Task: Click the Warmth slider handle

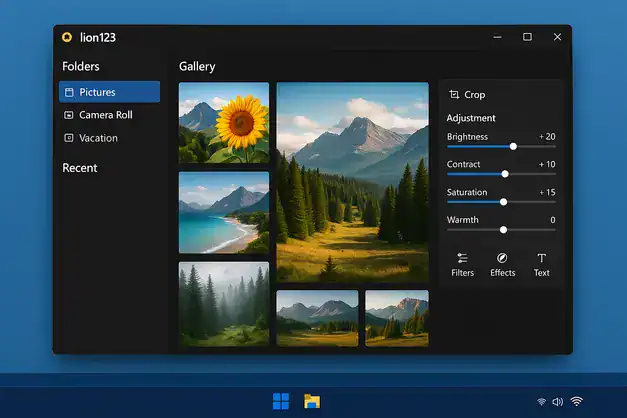Action: click(x=503, y=230)
